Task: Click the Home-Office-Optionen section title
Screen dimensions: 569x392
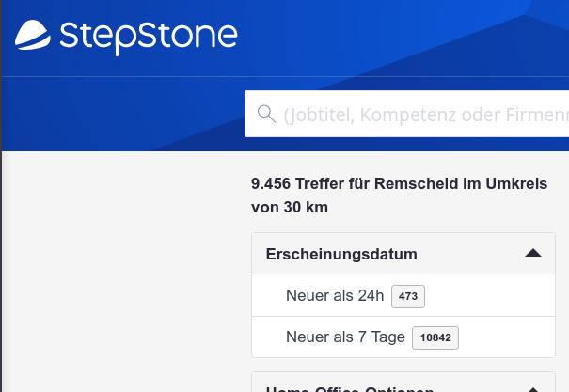Action: coord(349,387)
